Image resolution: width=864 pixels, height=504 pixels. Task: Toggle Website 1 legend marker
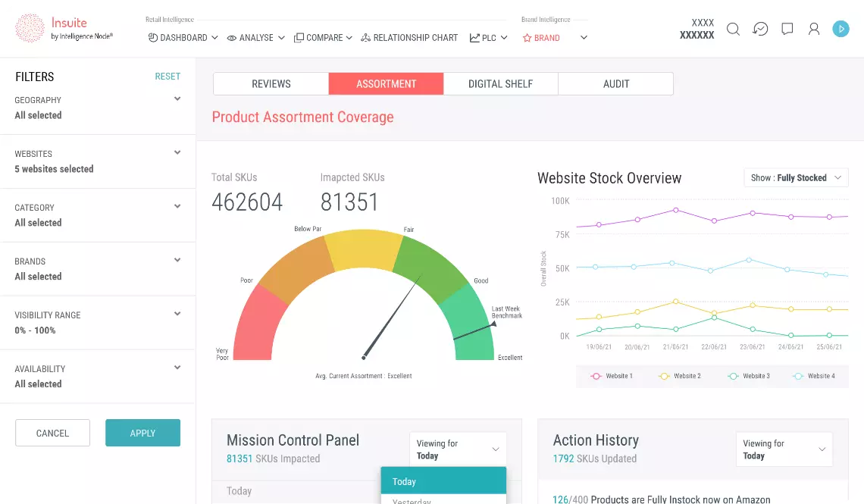pos(596,376)
